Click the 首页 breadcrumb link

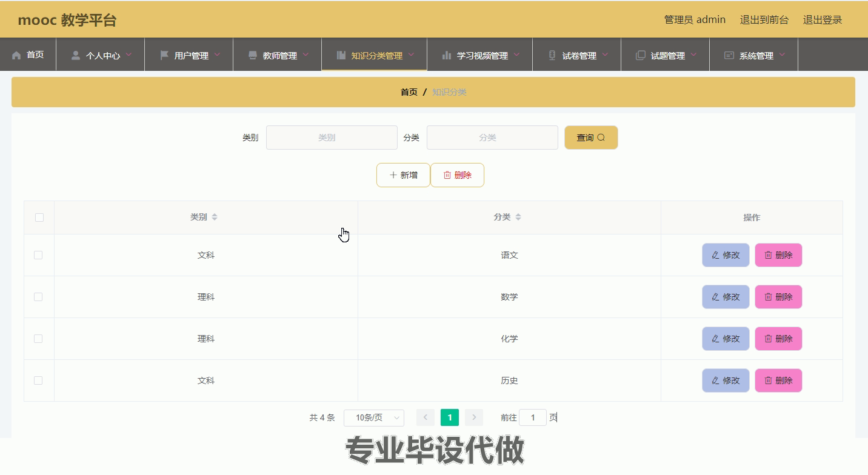pyautogui.click(x=409, y=92)
